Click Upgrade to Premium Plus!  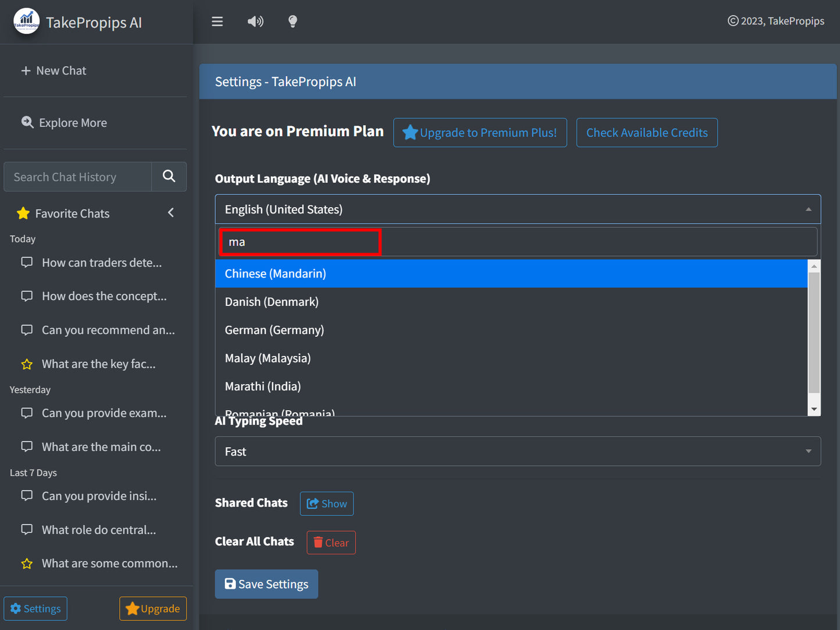coord(480,133)
